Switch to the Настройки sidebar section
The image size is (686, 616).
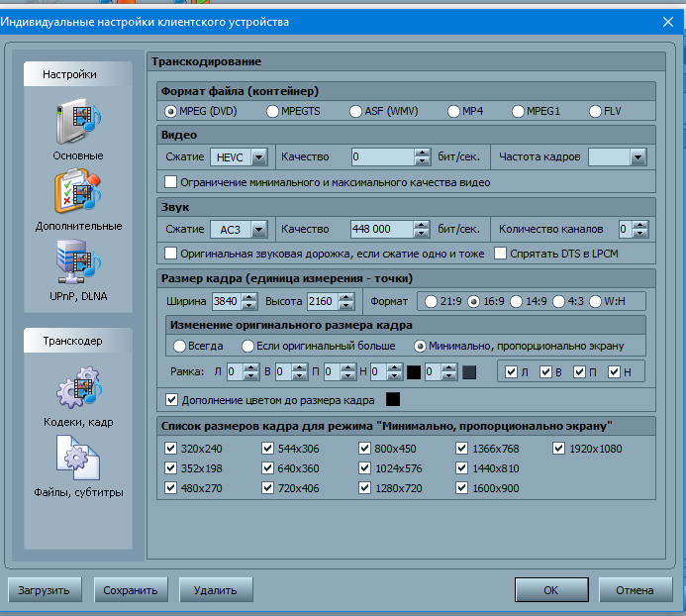point(71,74)
